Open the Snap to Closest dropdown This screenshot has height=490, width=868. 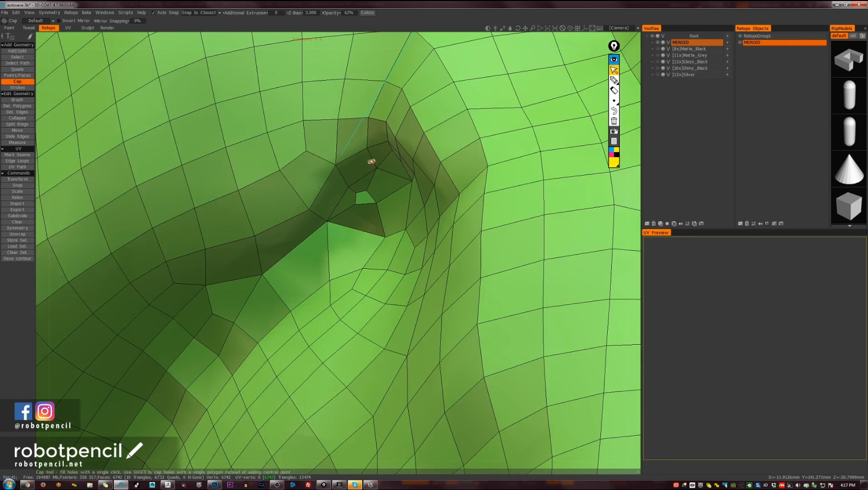pyautogui.click(x=201, y=13)
